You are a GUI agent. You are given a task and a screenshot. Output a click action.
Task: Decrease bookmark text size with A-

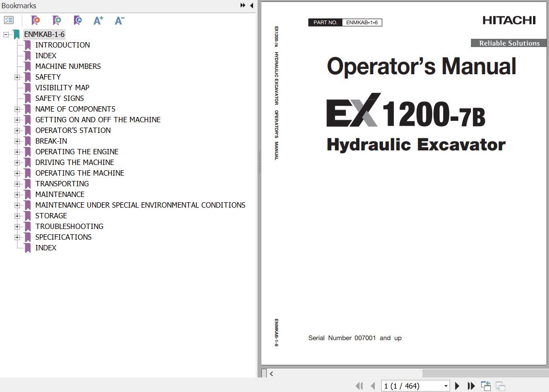[x=120, y=20]
